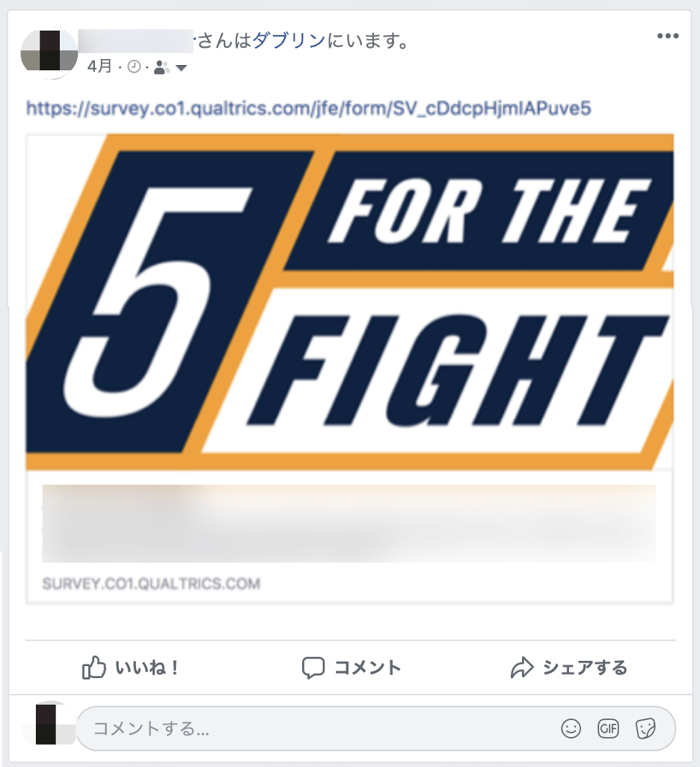Click the 4月 post date link
This screenshot has height=767, width=700.
click(100, 66)
